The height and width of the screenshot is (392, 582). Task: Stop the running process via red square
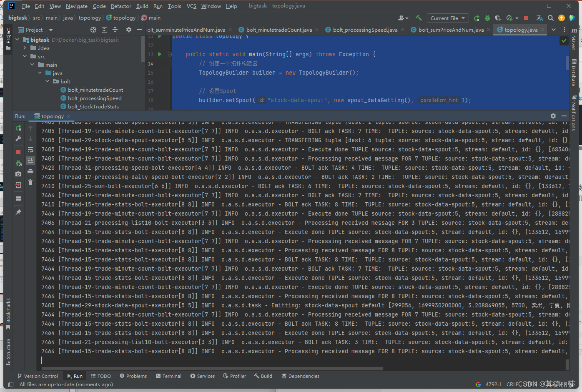point(18,152)
